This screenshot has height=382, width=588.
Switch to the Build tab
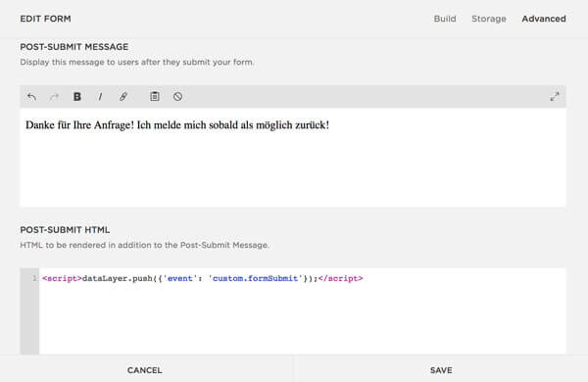click(445, 19)
